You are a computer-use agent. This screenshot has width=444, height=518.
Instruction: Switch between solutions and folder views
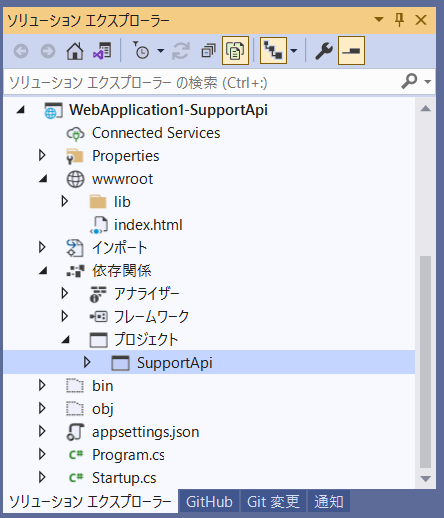click(102, 51)
